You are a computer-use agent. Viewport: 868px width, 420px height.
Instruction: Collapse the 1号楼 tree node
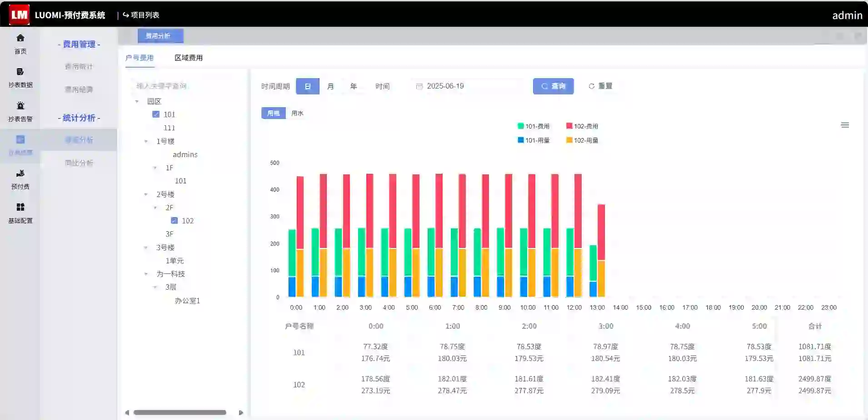pos(146,141)
